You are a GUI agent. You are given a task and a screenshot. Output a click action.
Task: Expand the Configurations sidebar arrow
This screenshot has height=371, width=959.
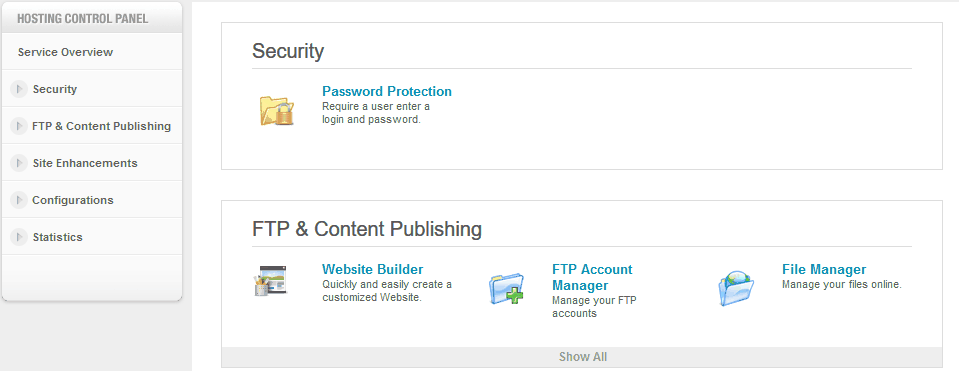[x=19, y=200]
